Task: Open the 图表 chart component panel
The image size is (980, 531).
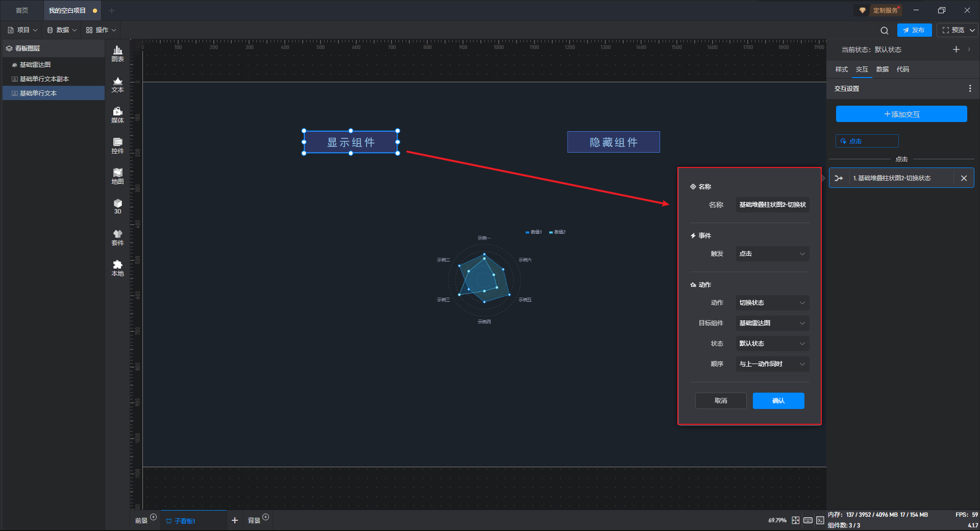Action: pos(117,54)
